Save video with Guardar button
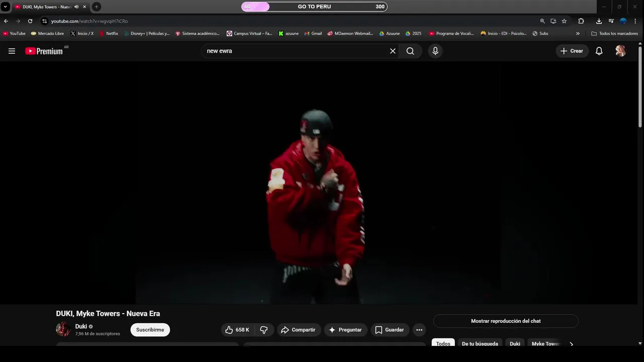The width and height of the screenshot is (644, 362). 390,330
